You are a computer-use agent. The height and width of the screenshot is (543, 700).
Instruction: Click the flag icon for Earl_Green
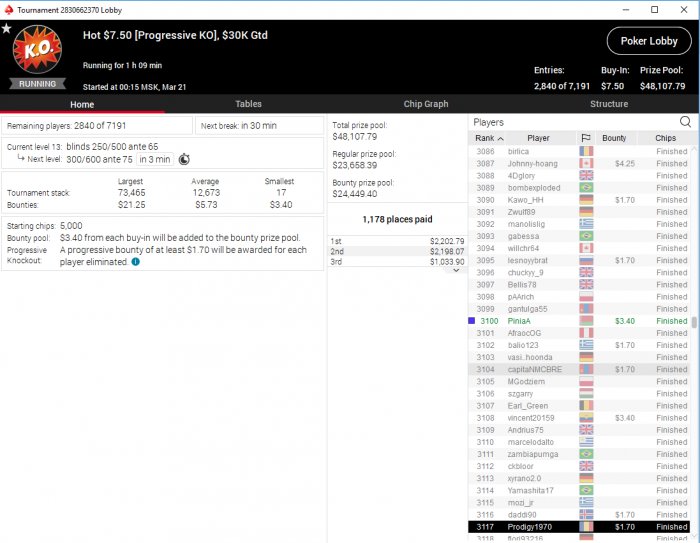(586, 405)
